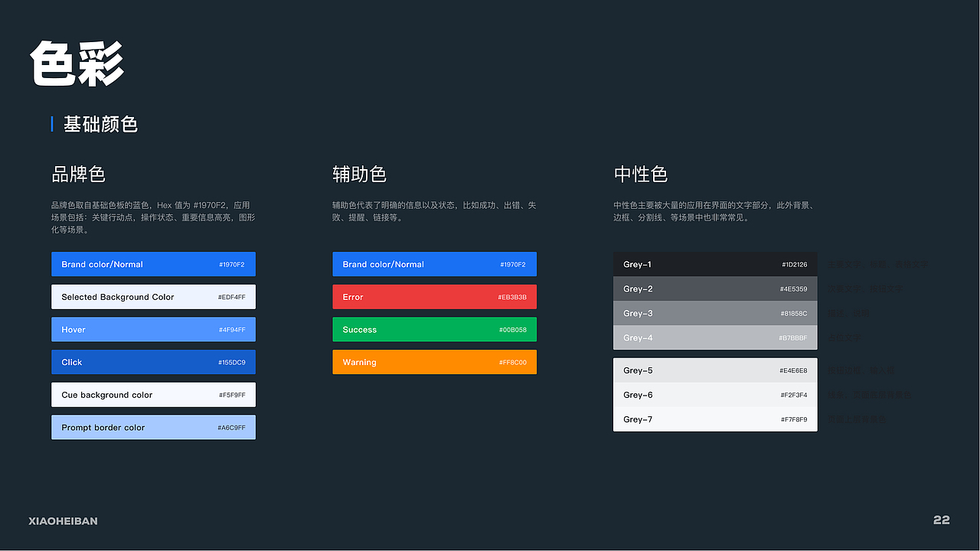
Task: Select the 品牌色 description paragraph mentioning #1970F2
Action: (153, 217)
